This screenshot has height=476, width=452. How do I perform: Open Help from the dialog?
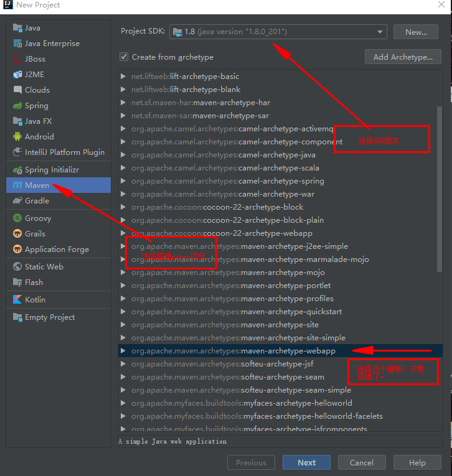tap(417, 462)
